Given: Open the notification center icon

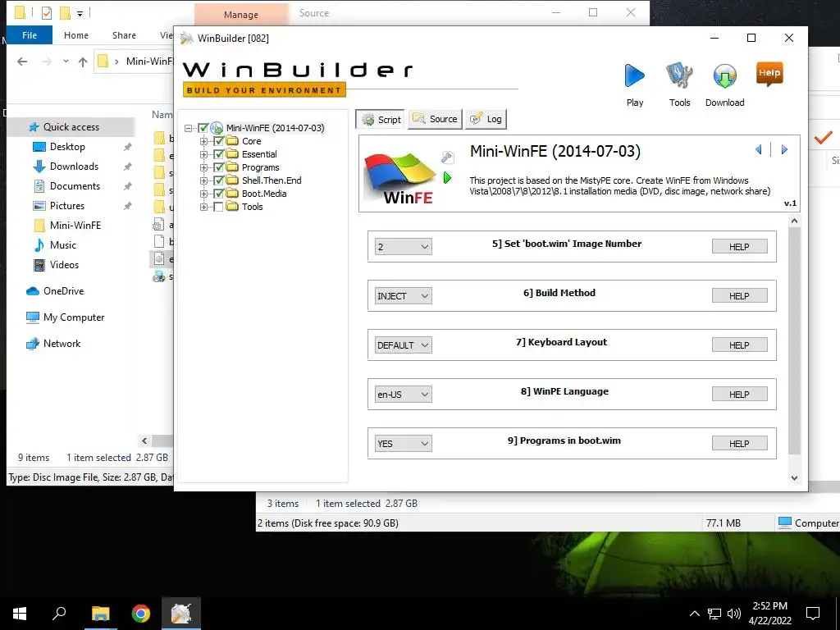Looking at the screenshot, I should pyautogui.click(x=813, y=614).
